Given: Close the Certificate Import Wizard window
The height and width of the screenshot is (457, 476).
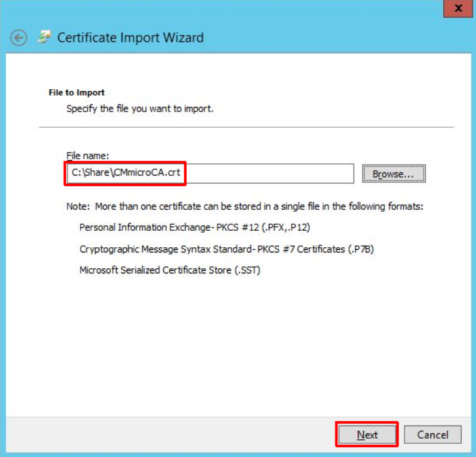Looking at the screenshot, I should point(458,9).
